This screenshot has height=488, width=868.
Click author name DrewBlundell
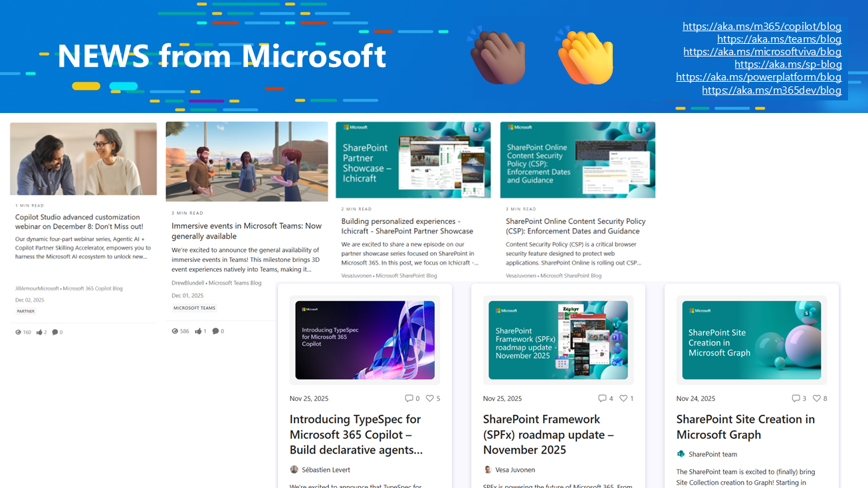188,283
